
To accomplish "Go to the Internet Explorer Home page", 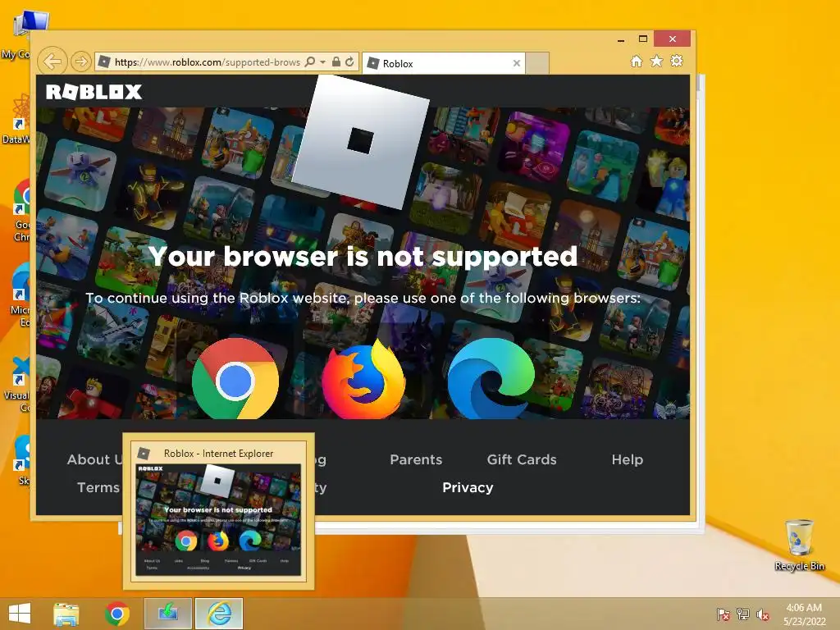I will coord(637,62).
